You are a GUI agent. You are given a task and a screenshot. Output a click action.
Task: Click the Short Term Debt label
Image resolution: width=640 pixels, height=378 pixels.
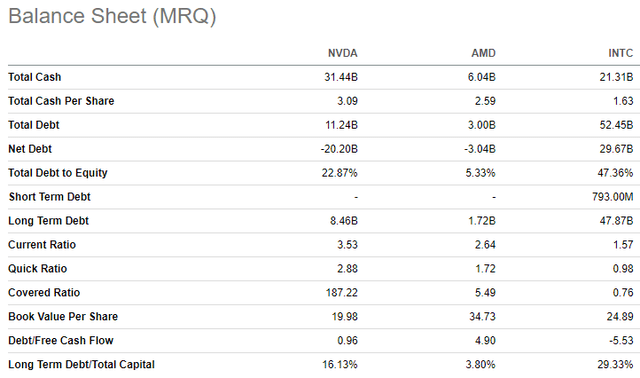click(49, 197)
